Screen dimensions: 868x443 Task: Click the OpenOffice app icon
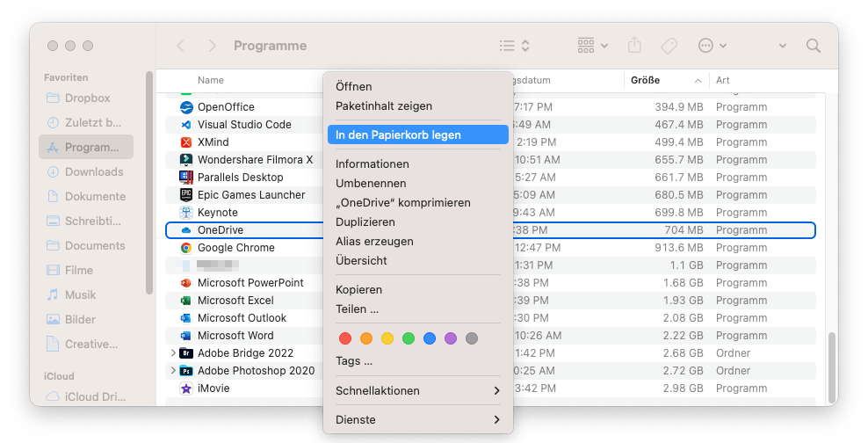(x=186, y=107)
